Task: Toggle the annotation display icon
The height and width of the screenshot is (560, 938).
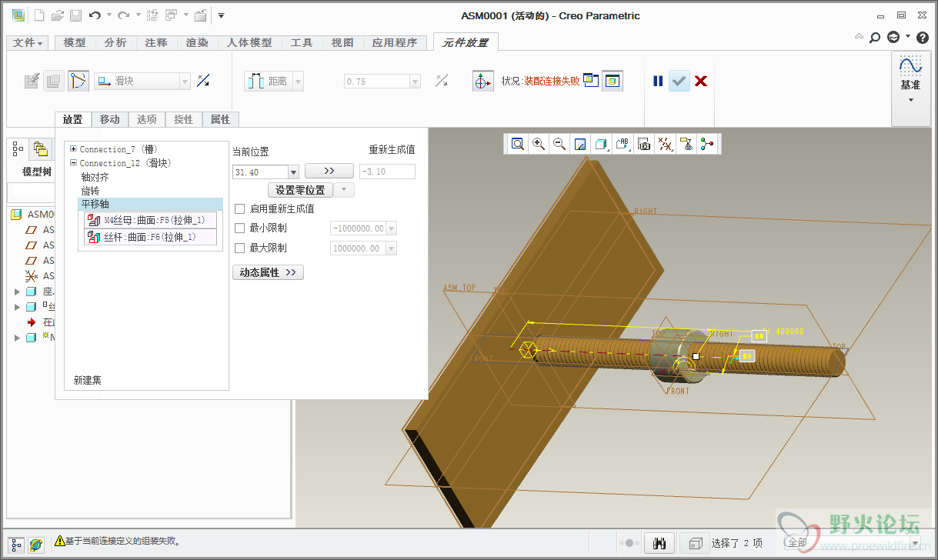Action: 686,144
